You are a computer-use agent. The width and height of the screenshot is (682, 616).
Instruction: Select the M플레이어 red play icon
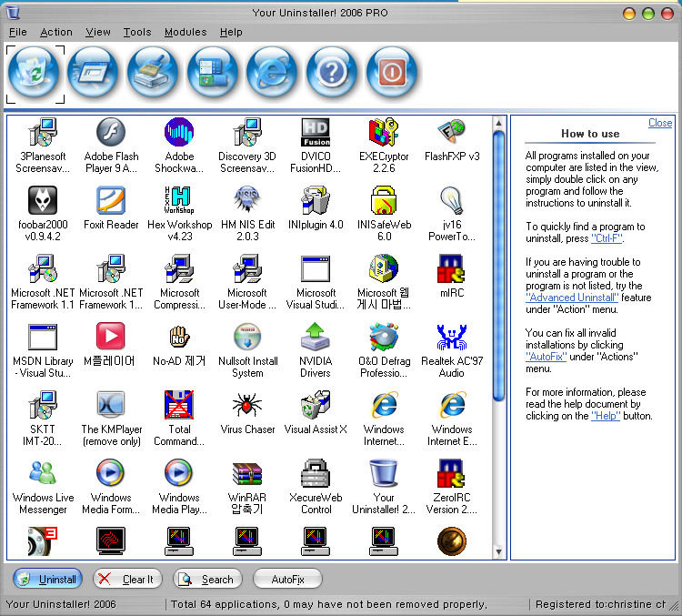coord(111,337)
